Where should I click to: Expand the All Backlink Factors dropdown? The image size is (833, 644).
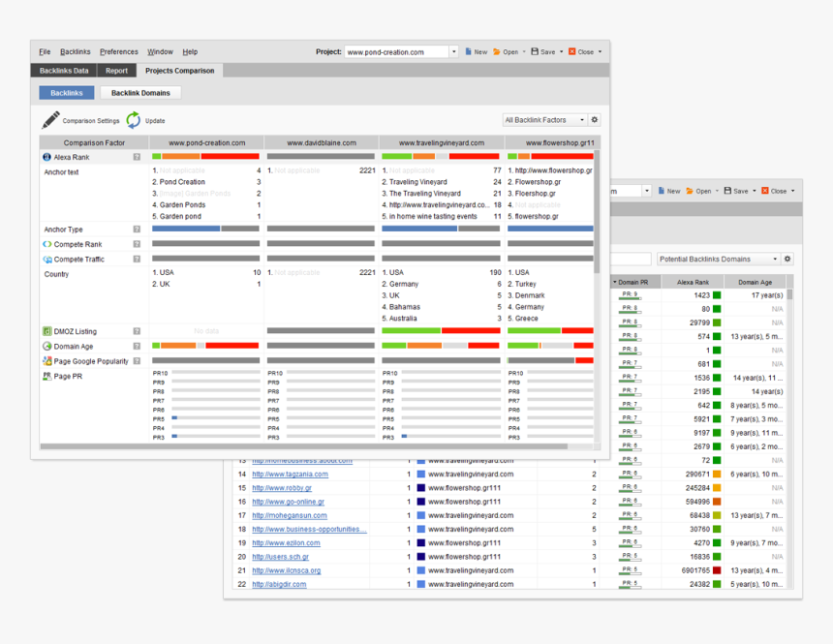pyautogui.click(x=582, y=119)
